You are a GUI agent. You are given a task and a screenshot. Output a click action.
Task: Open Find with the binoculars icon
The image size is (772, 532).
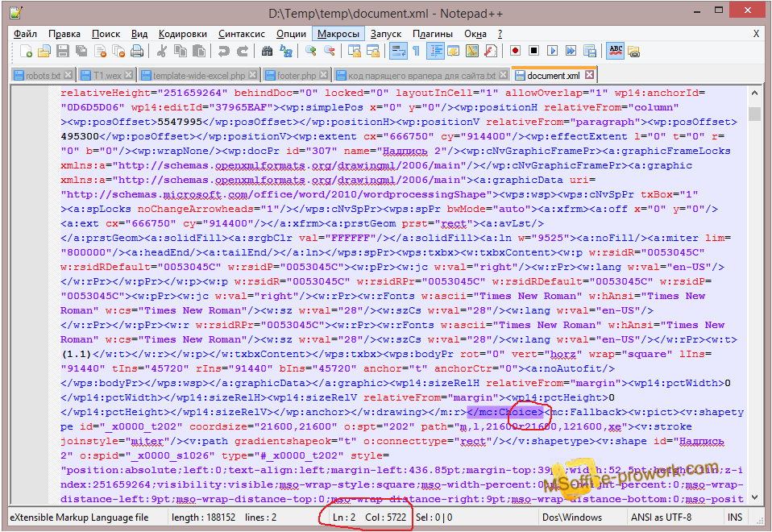click(x=268, y=51)
